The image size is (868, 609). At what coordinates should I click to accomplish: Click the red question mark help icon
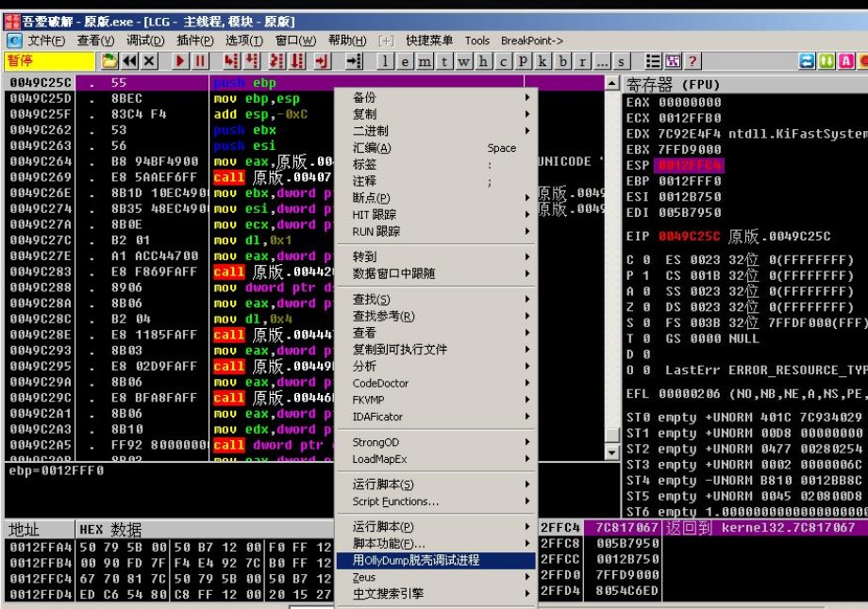coord(693,61)
